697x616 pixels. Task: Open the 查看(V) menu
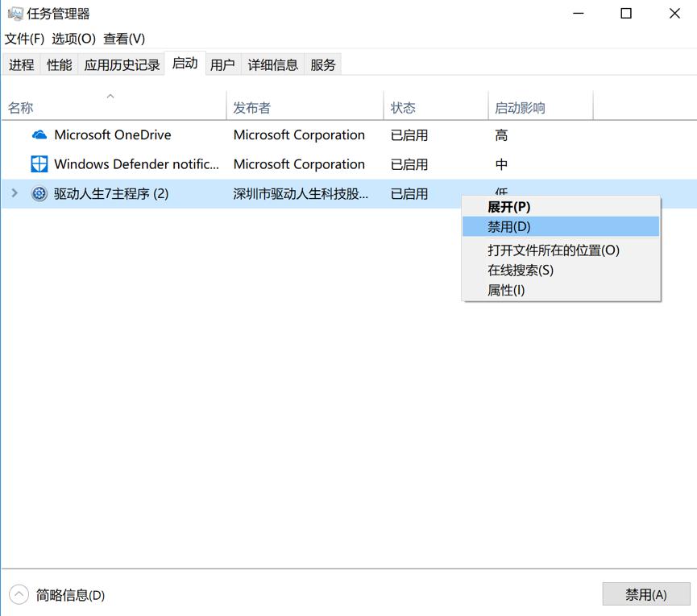(x=124, y=38)
